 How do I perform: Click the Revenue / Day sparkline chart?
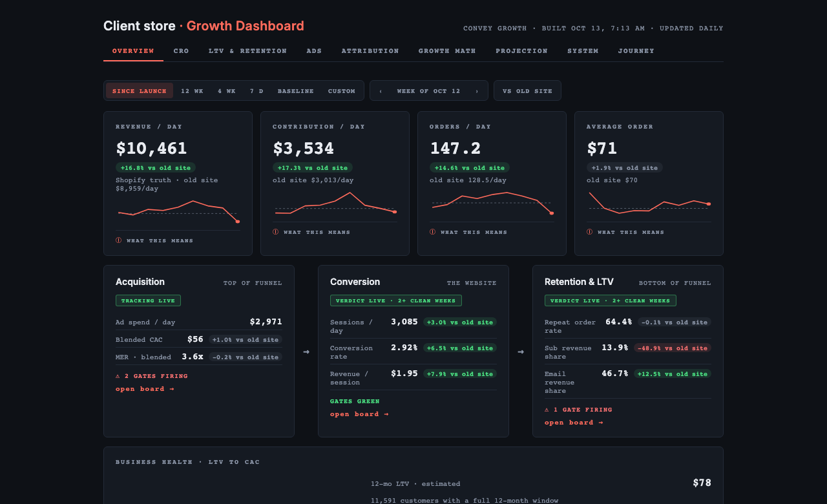click(178, 211)
